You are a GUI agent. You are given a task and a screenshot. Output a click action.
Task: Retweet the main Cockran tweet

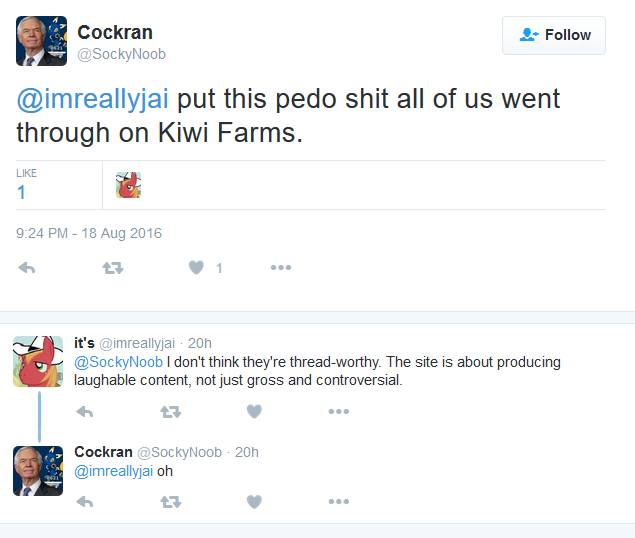[113, 268]
